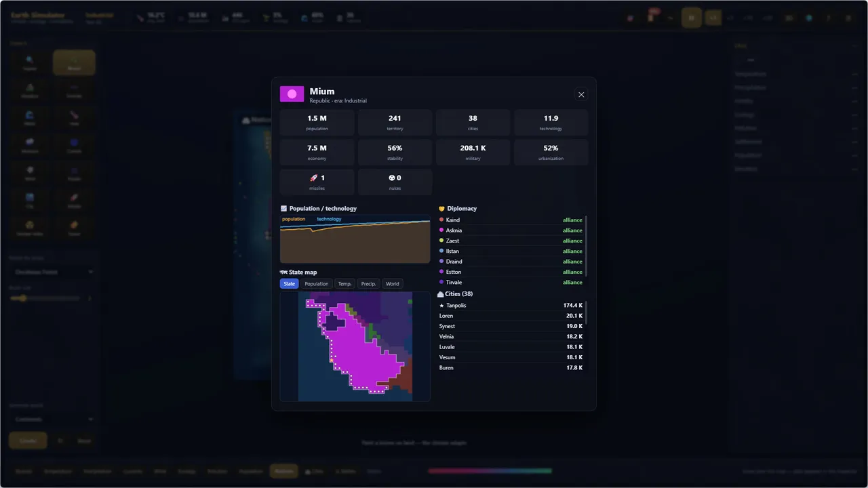868x488 pixels.
Task: Click the Cities list scrollbar
Action: 586,312
